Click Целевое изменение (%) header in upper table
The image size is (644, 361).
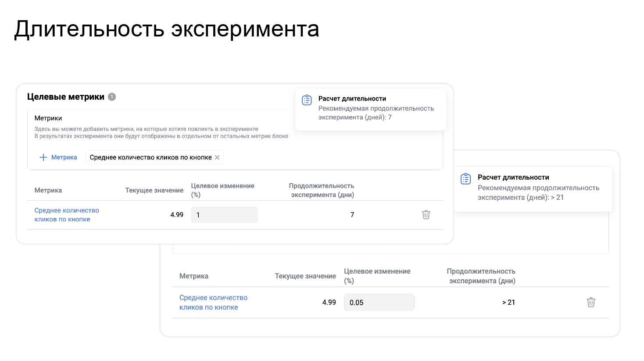222,190
